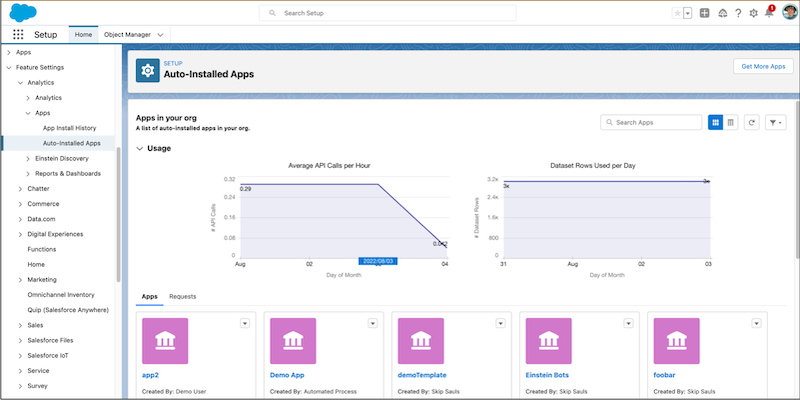Click the Einstein Bots tile icon
Image resolution: width=800 pixels, height=400 pixels.
pos(548,341)
